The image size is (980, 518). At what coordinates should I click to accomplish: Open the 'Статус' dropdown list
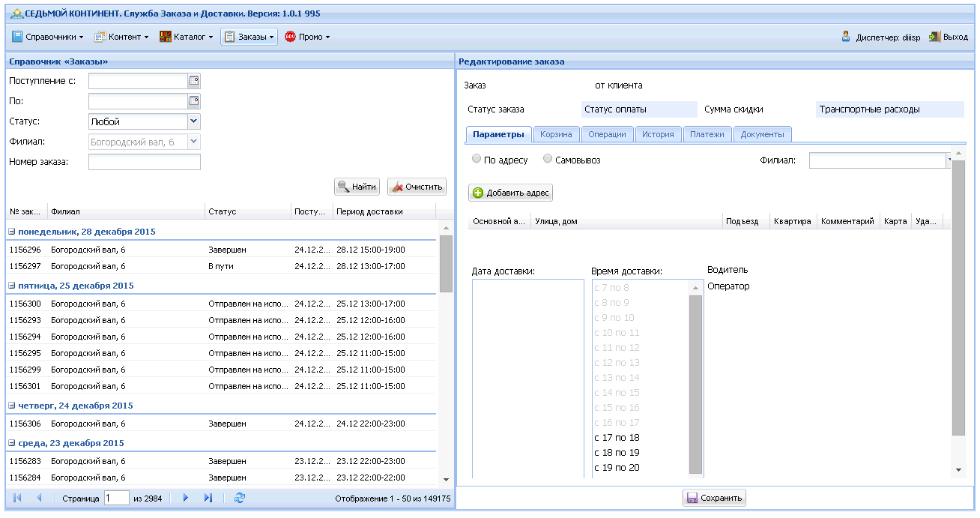(x=193, y=121)
